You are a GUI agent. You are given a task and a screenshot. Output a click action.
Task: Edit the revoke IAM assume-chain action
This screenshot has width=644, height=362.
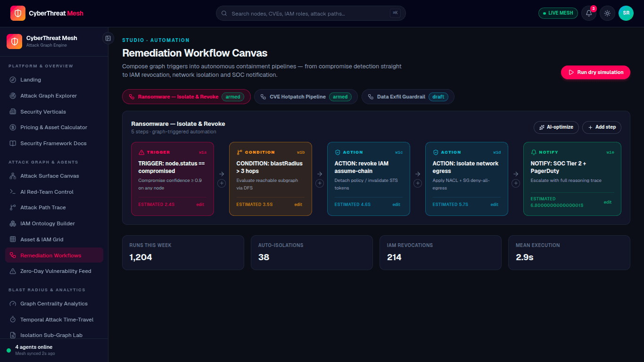(396, 205)
